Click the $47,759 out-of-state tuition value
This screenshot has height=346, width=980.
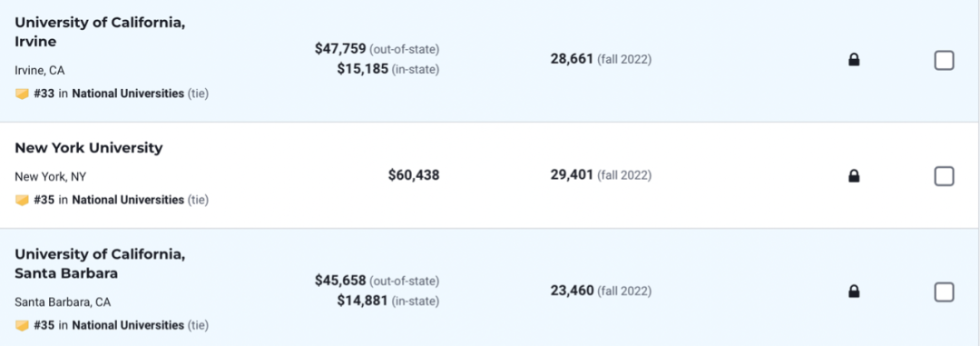pyautogui.click(x=340, y=49)
